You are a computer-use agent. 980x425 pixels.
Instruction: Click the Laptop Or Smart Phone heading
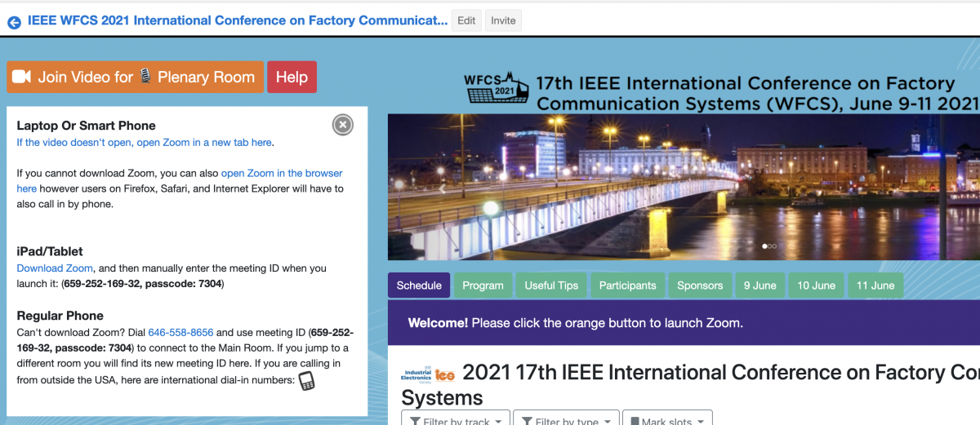click(x=86, y=126)
